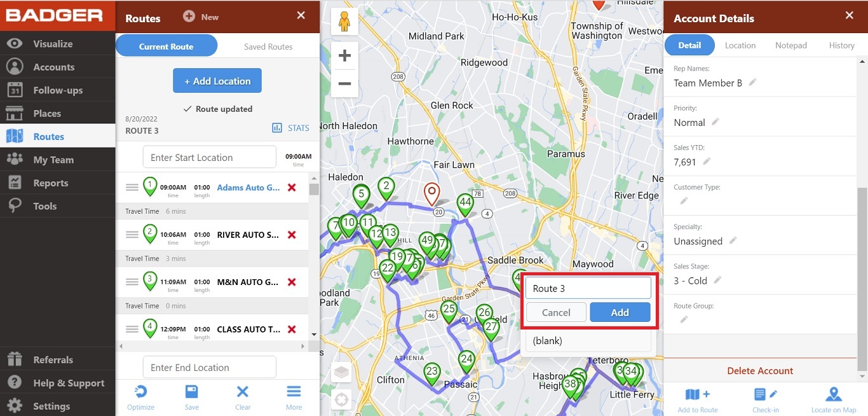The height and width of the screenshot is (416, 868).
Task: Switch to the Saved Routes tab
Action: tap(268, 46)
